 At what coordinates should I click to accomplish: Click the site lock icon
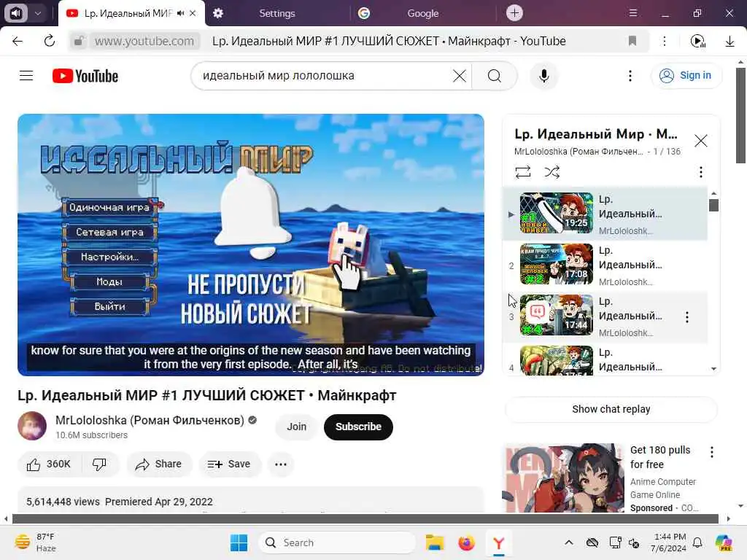pyautogui.click(x=79, y=41)
